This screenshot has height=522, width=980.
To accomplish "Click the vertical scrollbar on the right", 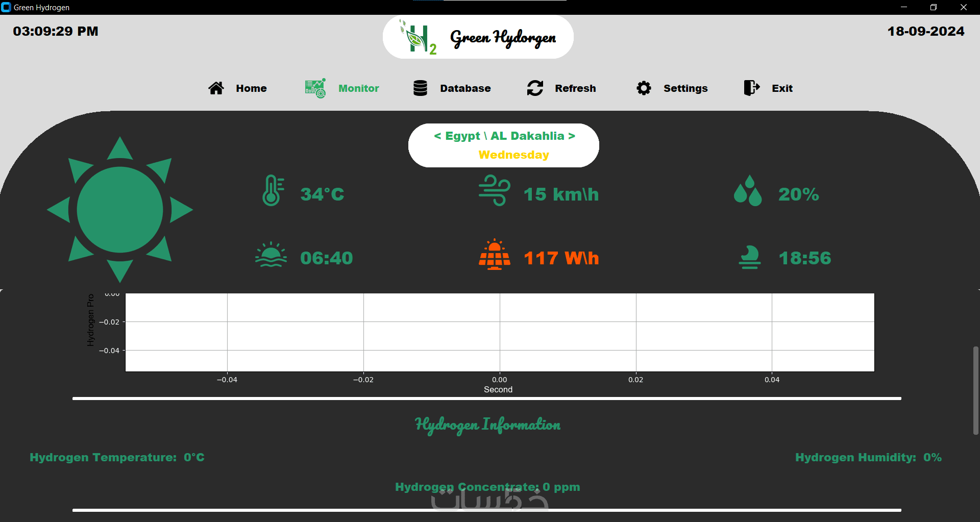I will point(975,391).
